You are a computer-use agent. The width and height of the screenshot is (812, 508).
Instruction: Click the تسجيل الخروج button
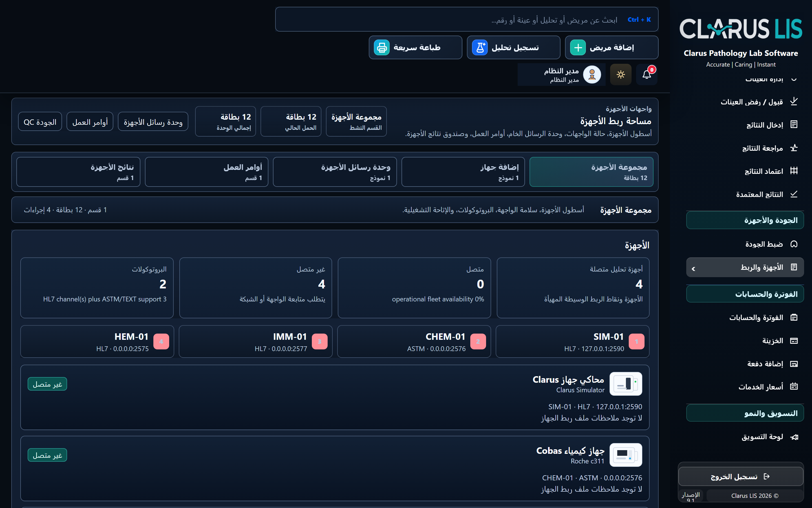[741, 476]
